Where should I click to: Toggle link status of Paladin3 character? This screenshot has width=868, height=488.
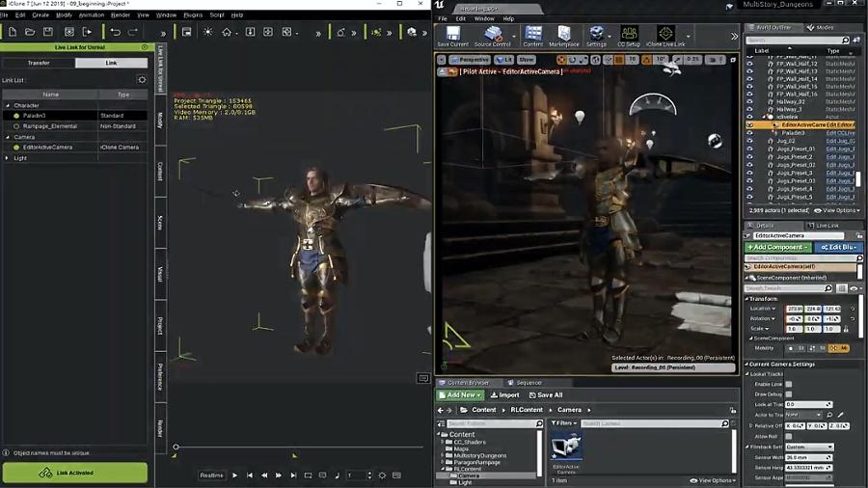(x=16, y=116)
